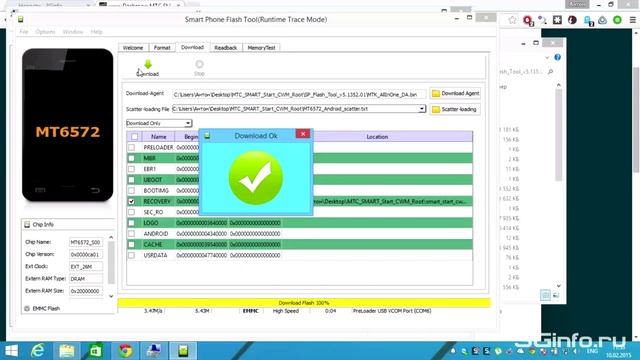Open the Chrome hamburger menu
This screenshot has width=640, height=360.
633,20
